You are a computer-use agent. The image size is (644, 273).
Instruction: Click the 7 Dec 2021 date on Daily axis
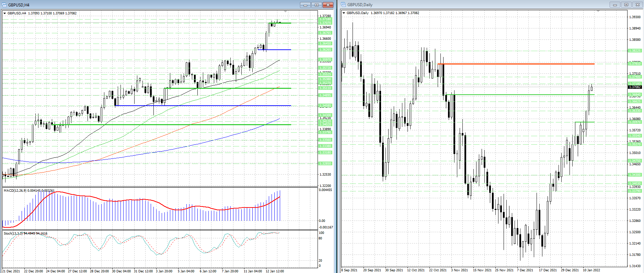pos(525,270)
